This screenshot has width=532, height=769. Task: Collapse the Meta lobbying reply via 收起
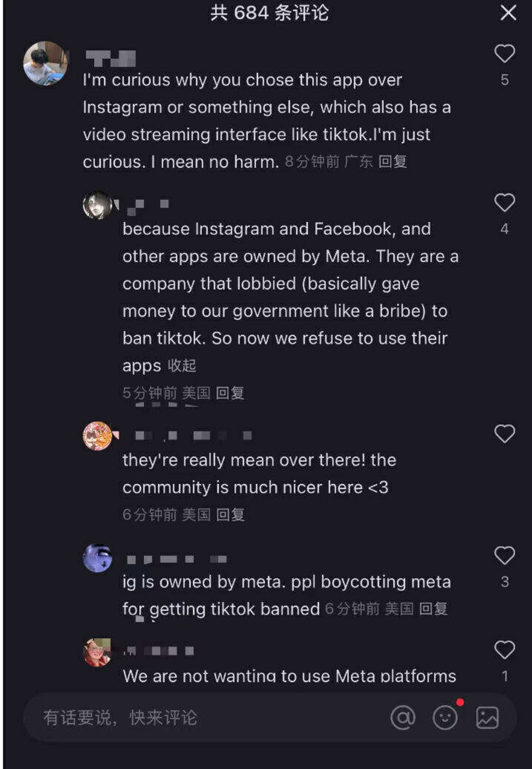click(x=182, y=366)
